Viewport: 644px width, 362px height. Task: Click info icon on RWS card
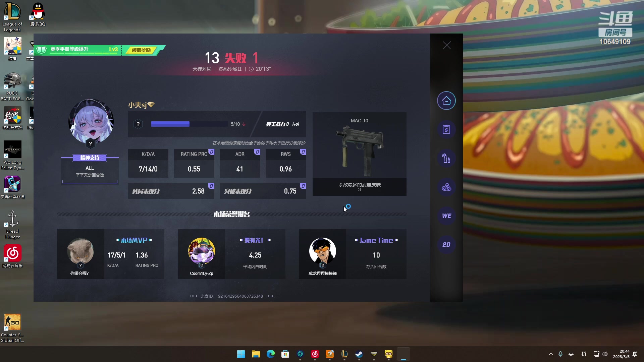(303, 152)
